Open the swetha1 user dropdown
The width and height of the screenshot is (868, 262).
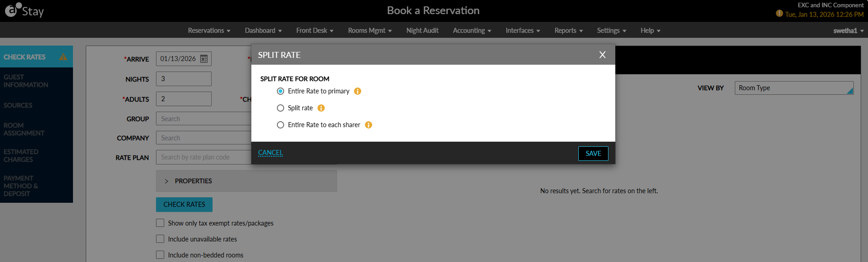(848, 31)
